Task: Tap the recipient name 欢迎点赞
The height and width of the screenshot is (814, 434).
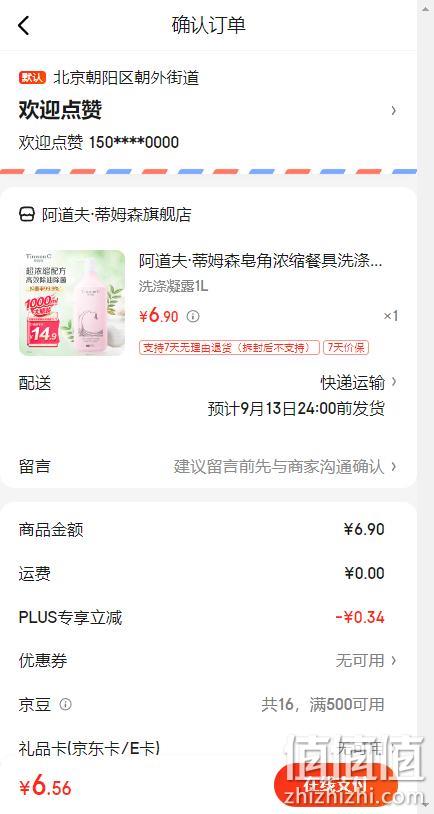Action: coord(60,110)
